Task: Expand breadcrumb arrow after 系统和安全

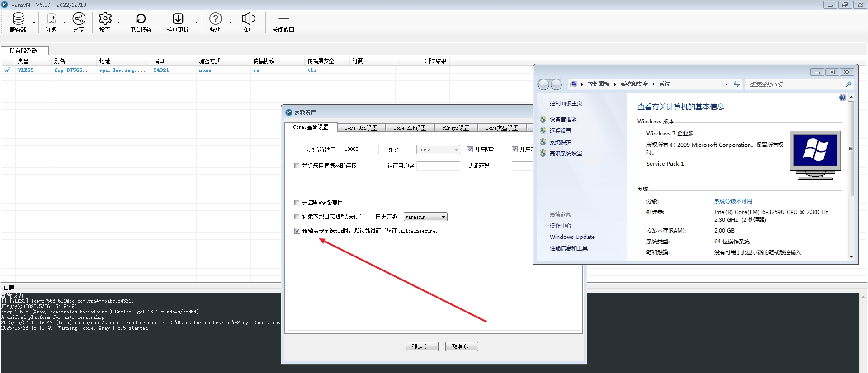Action: [653, 84]
